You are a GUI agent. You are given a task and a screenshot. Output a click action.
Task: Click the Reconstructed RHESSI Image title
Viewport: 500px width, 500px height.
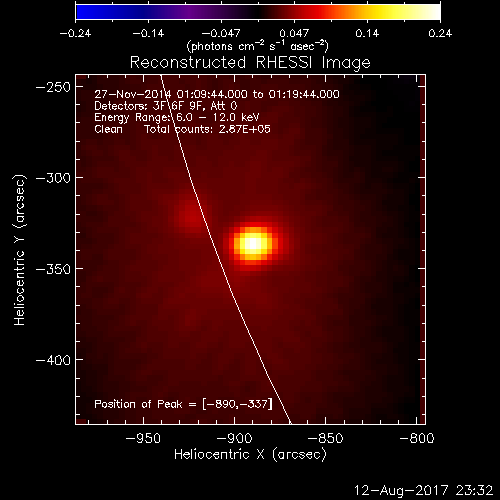(250, 63)
